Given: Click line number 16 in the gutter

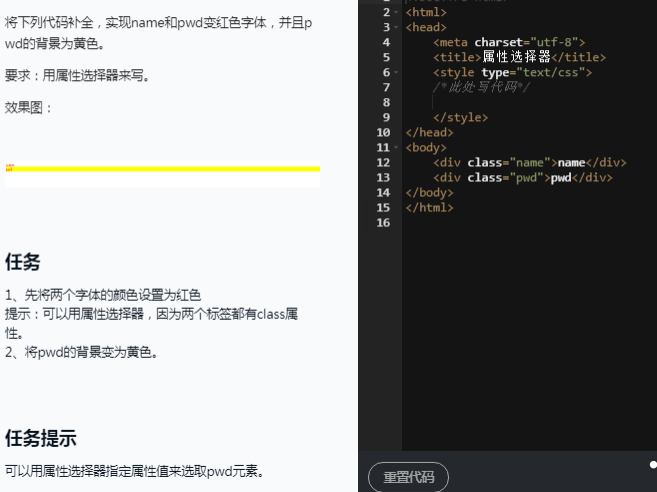Looking at the screenshot, I should pos(383,223).
